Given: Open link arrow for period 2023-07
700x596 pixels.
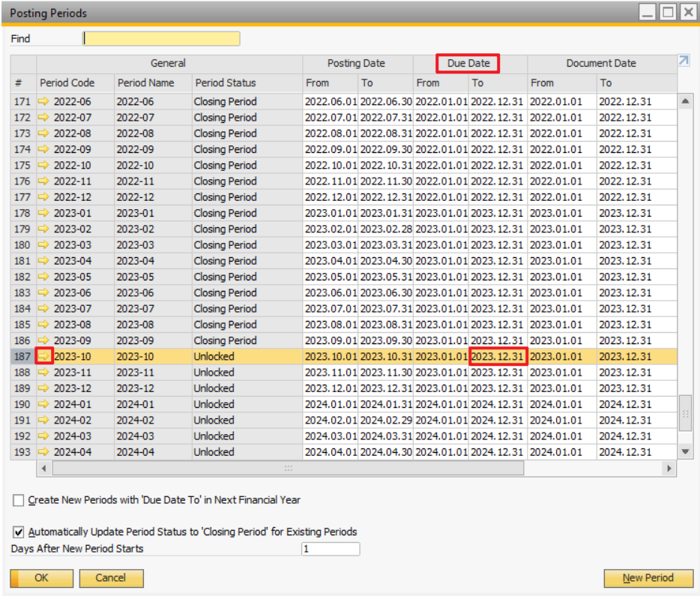Looking at the screenshot, I should pyautogui.click(x=43, y=308).
